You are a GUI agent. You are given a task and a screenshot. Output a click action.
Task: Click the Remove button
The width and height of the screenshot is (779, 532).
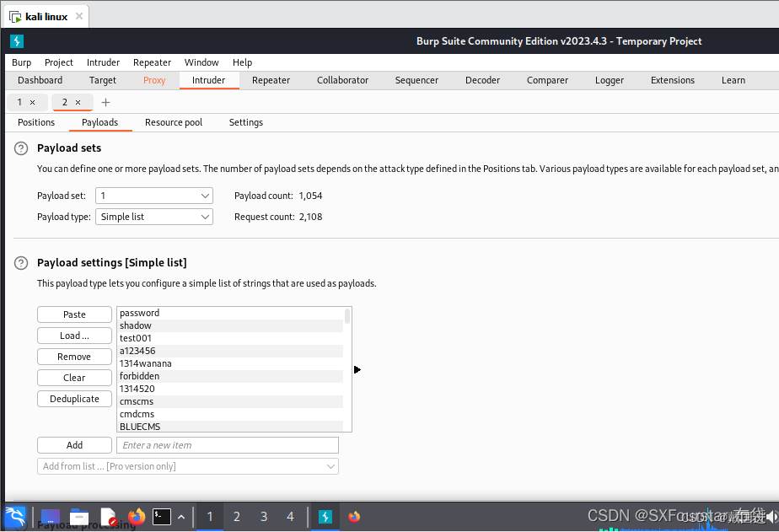pyautogui.click(x=74, y=357)
